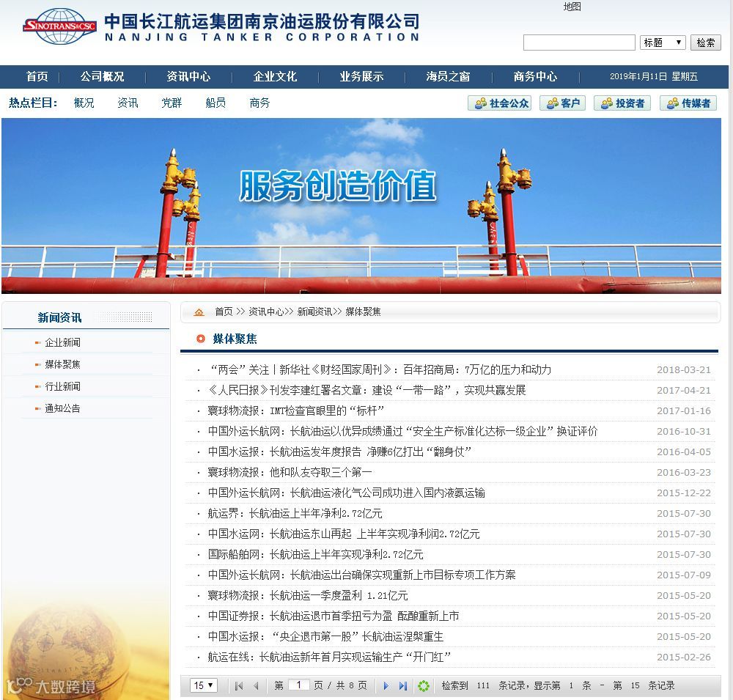Viewport: 733px width, 700px height.
Task: Click breadcrumb link 资讯中心
Action: 266,312
